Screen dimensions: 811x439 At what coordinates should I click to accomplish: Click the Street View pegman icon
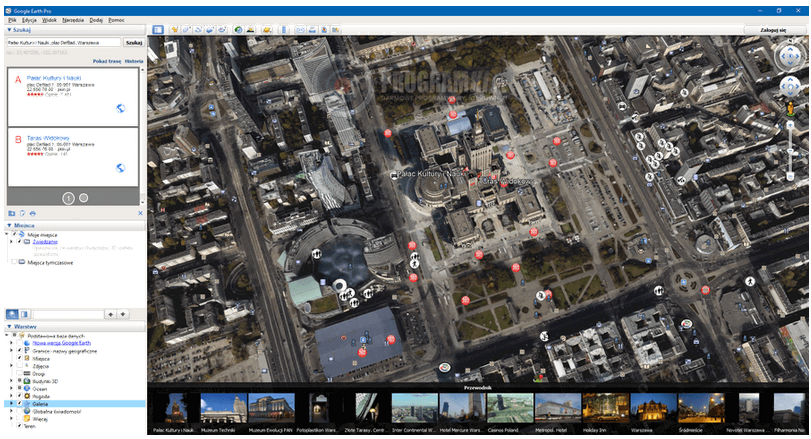790,109
